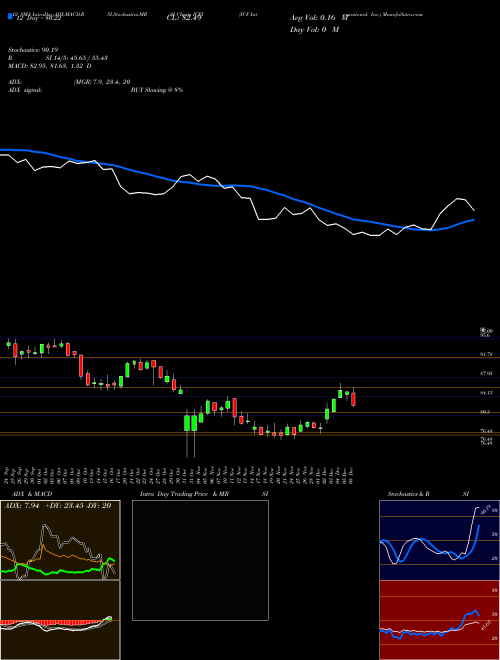
Task: Click the 'Avg Vol: 0.16 M' label
Action: click(x=319, y=18)
